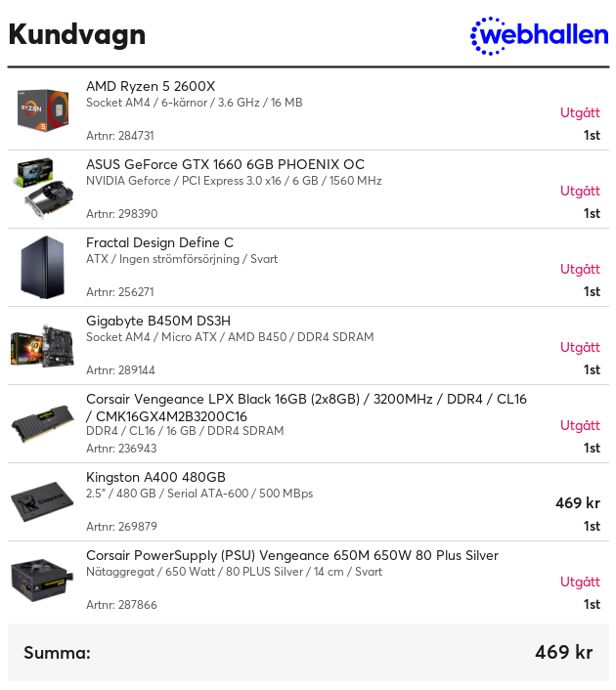
Task: Click the 469 kr price of Kingston SSD
Action: click(578, 503)
